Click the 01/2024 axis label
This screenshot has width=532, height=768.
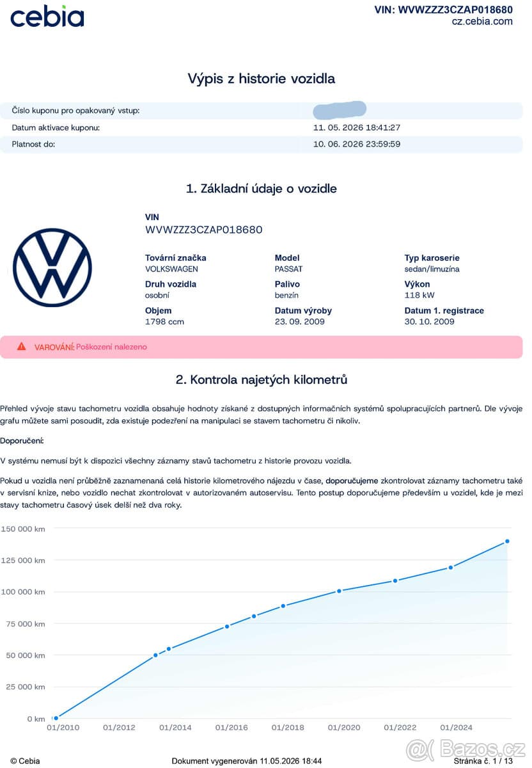pos(457,728)
